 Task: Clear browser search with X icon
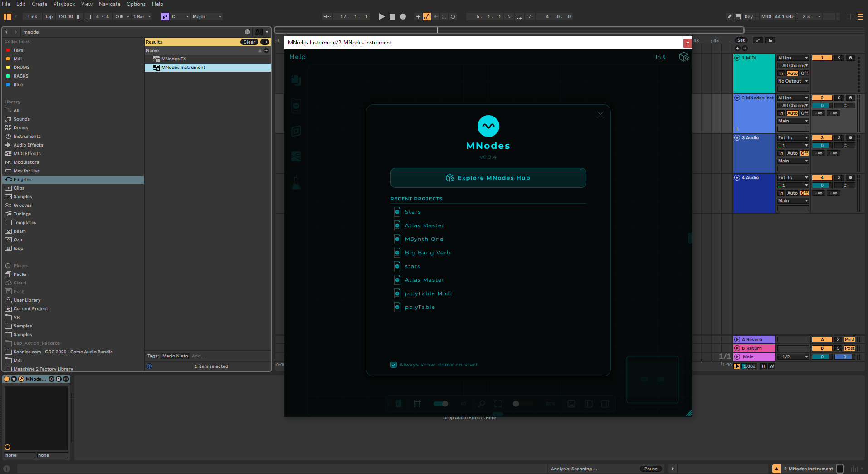coord(247,32)
